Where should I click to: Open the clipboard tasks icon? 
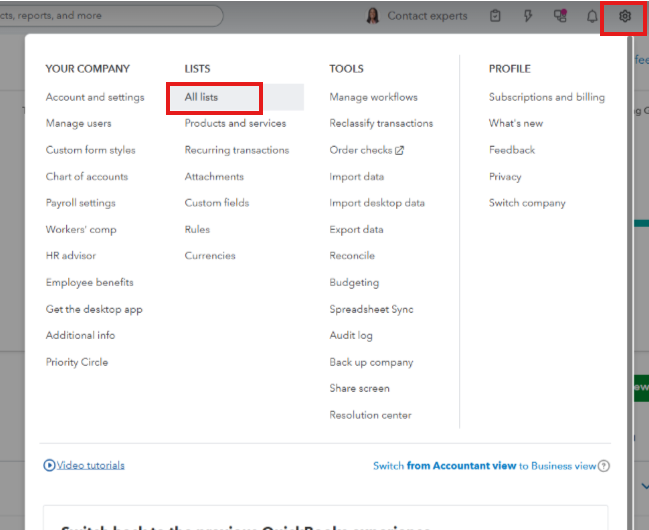[x=495, y=16]
